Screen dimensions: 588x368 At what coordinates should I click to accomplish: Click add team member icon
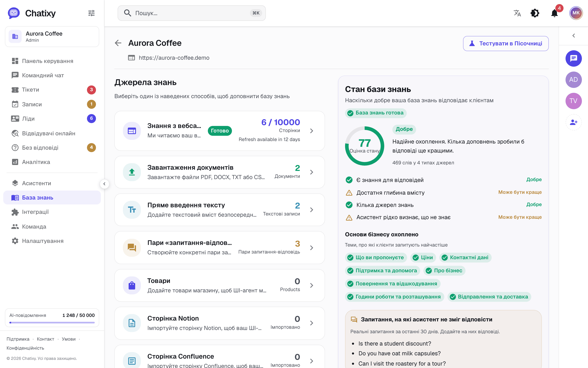574,122
